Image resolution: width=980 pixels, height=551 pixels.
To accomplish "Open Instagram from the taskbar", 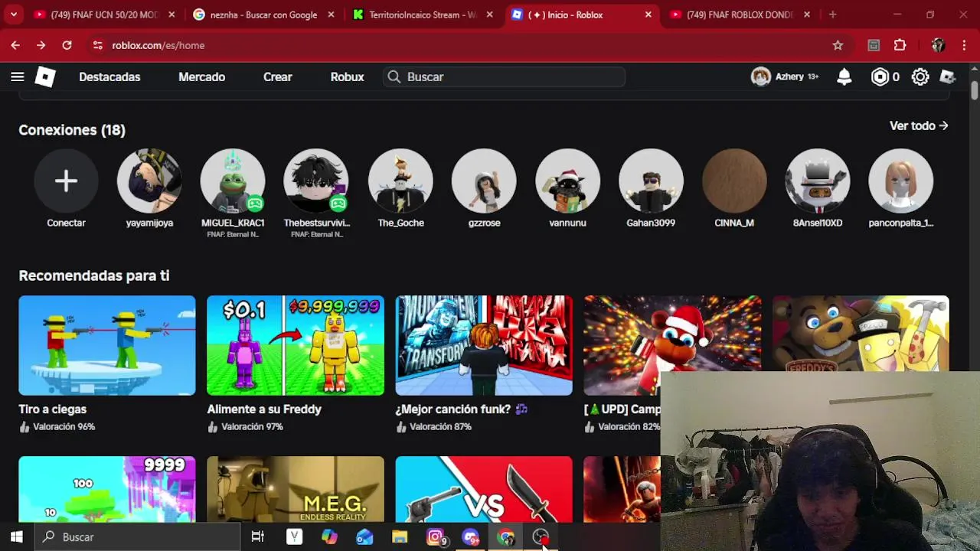I will coord(435,536).
